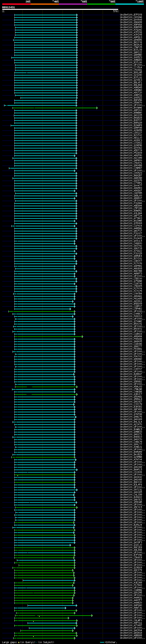Click the hit UniRef100_Q0D5Z3
The width and height of the screenshot is (146, 644).
coord(131,58)
